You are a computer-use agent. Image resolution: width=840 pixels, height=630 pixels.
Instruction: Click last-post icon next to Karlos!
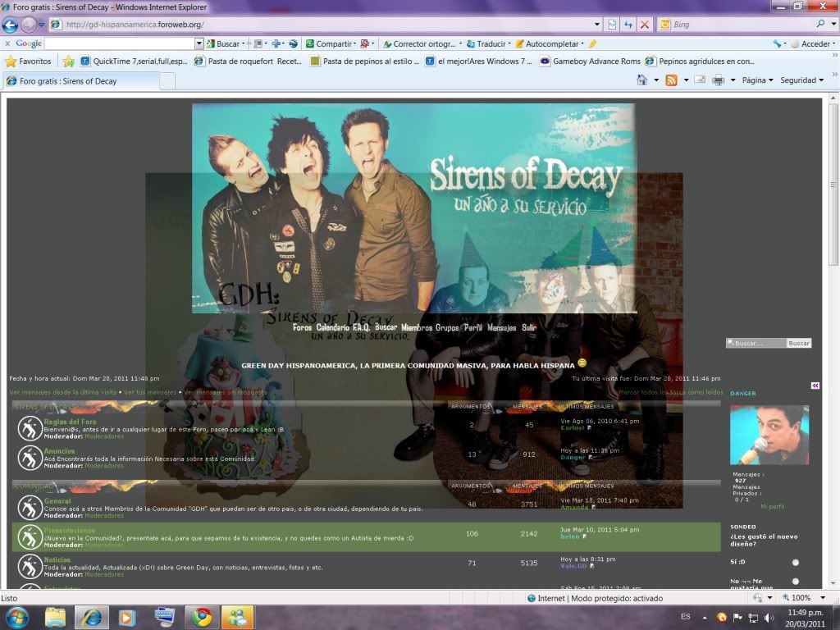click(590, 428)
